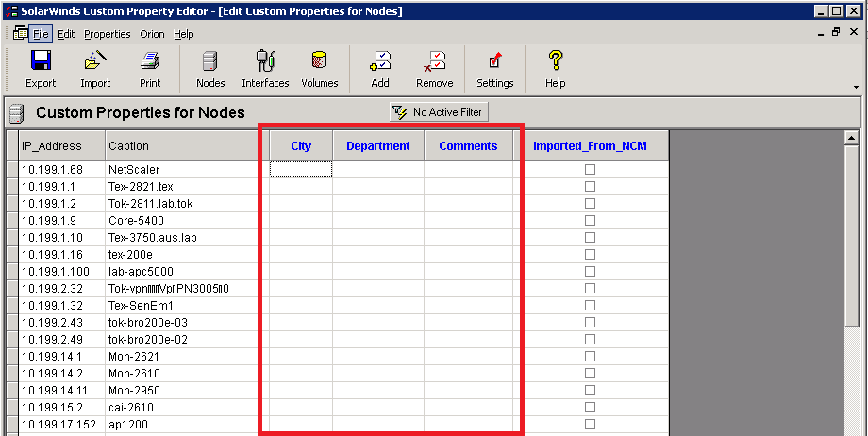The height and width of the screenshot is (436, 868).
Task: Open the Edit menu
Action: pyautogui.click(x=66, y=34)
